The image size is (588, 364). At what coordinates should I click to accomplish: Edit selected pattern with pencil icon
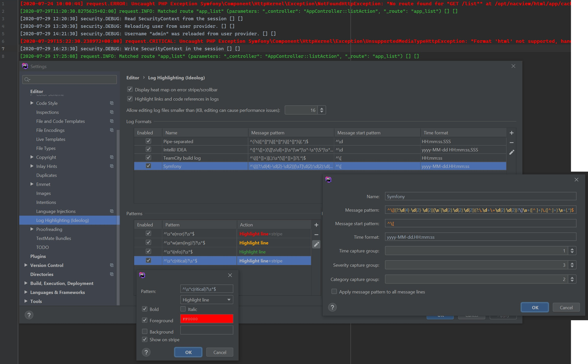pos(316,244)
